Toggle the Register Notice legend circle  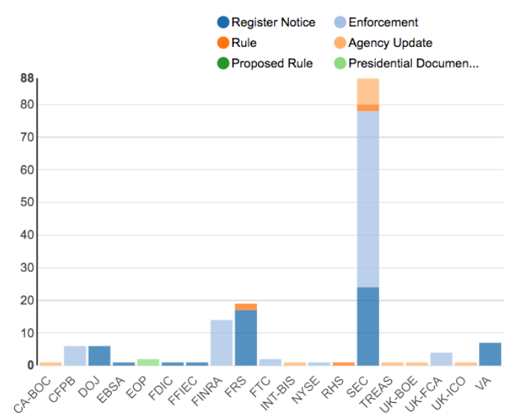223,22
